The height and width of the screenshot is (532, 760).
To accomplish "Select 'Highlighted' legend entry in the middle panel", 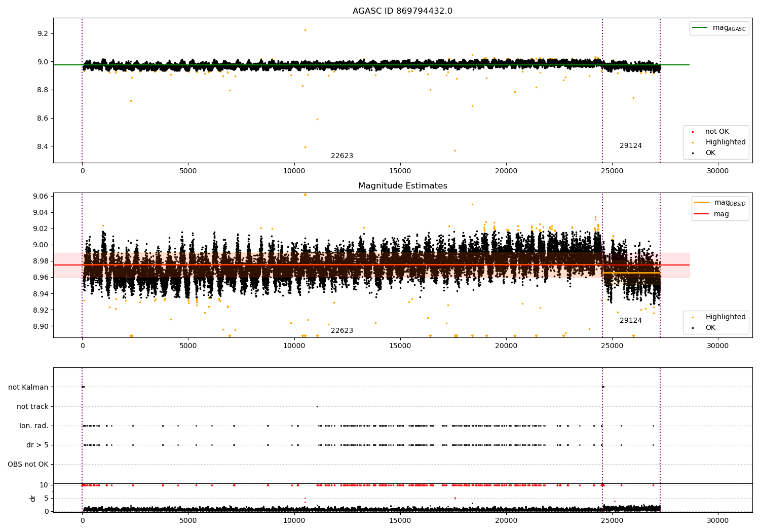I will point(726,317).
